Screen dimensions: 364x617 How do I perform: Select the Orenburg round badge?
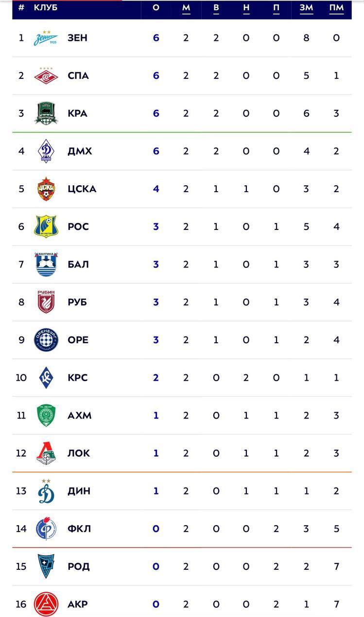(46, 340)
